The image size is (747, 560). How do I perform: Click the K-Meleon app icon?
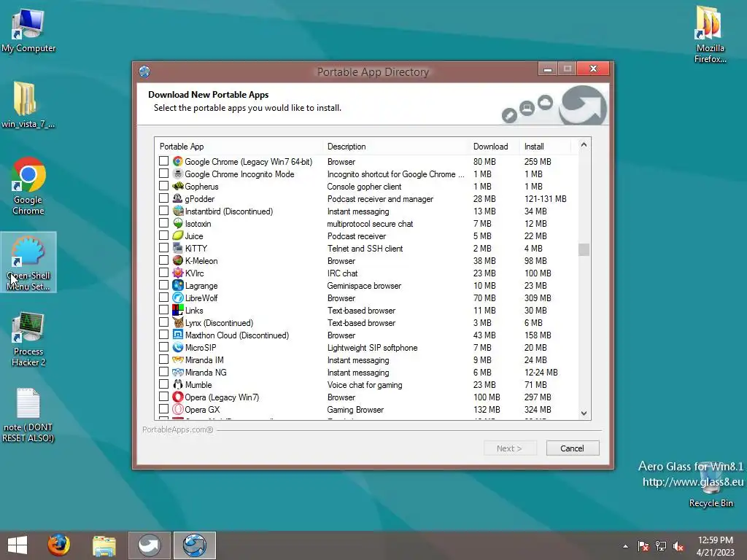pyautogui.click(x=178, y=260)
